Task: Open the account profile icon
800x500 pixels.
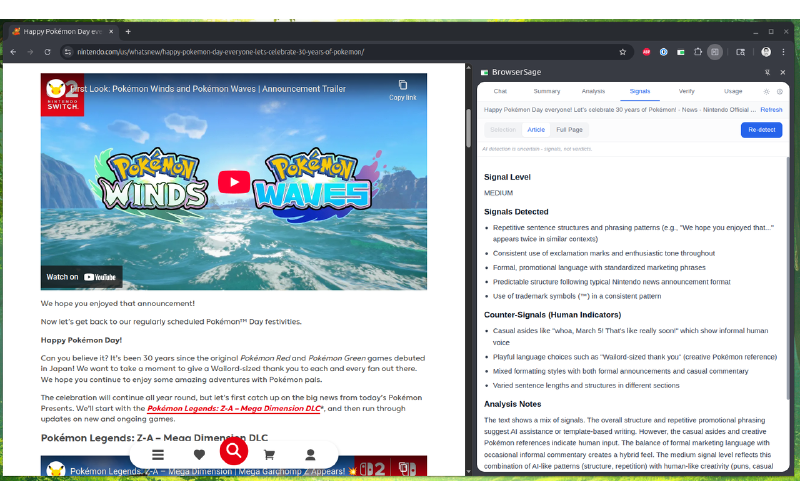Action: [310, 455]
